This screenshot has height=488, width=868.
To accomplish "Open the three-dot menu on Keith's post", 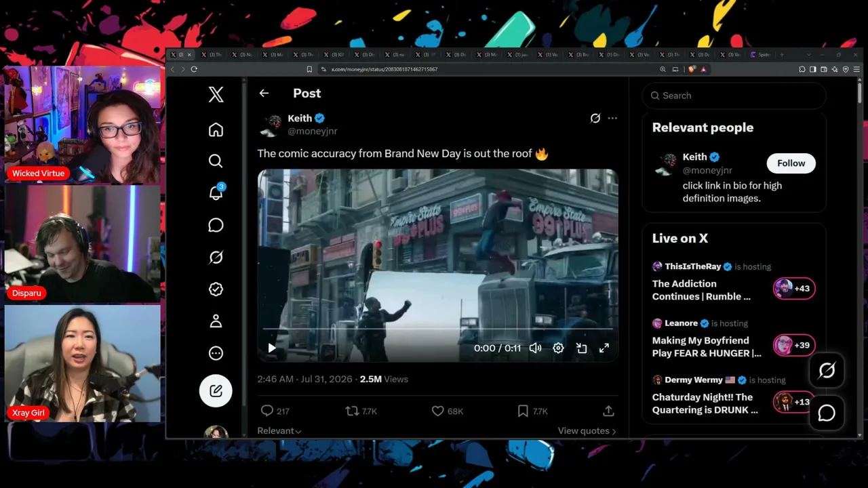I will pos(612,118).
